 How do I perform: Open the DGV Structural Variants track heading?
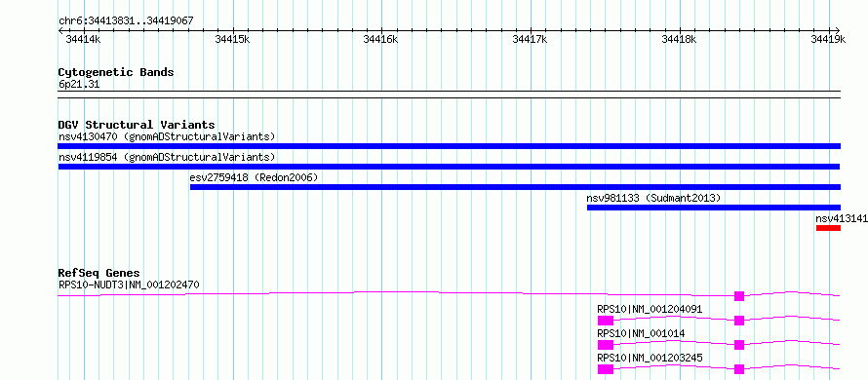[137, 125]
